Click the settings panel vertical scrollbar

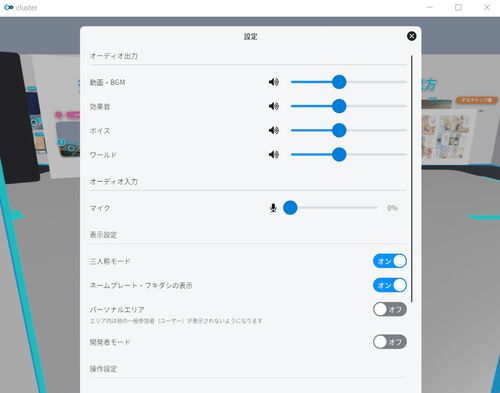pyautogui.click(x=412, y=179)
